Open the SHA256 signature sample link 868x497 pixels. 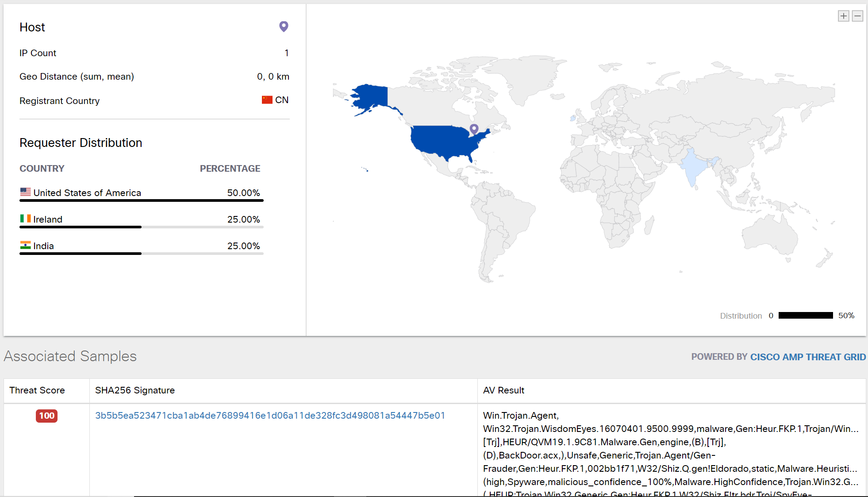pos(270,416)
